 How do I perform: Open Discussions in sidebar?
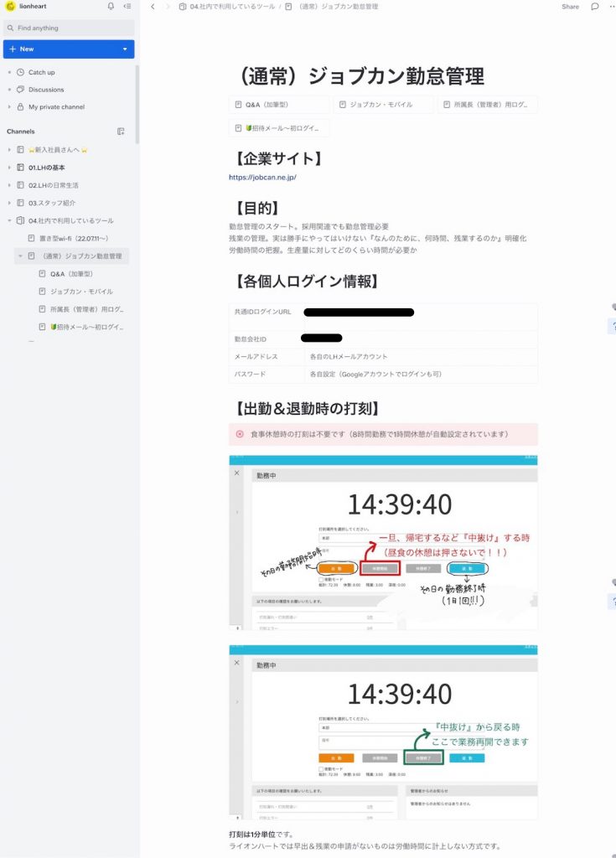(x=46, y=90)
